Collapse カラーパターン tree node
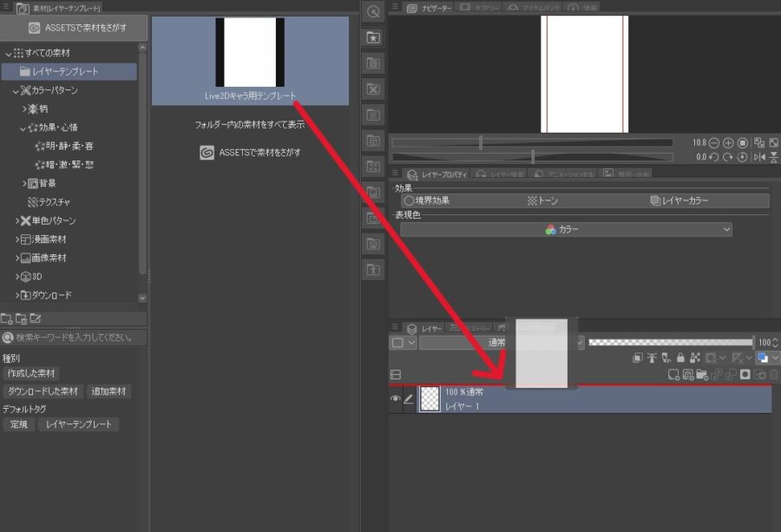 (16, 90)
